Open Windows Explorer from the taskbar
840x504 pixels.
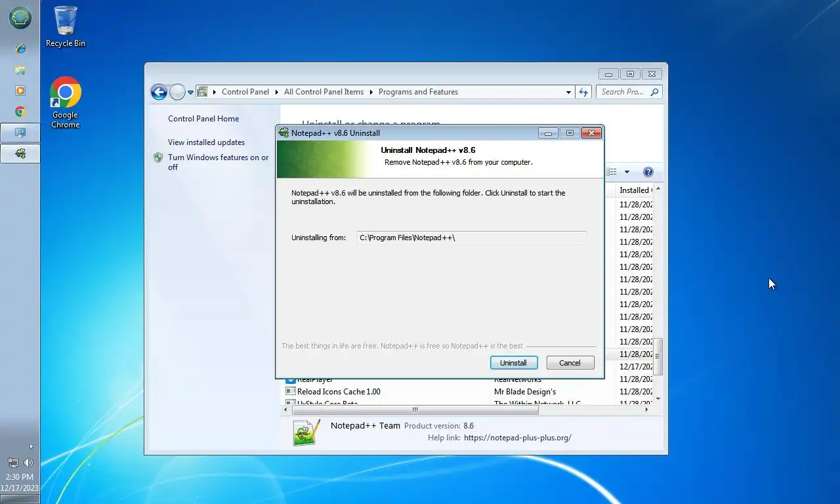tap(20, 70)
